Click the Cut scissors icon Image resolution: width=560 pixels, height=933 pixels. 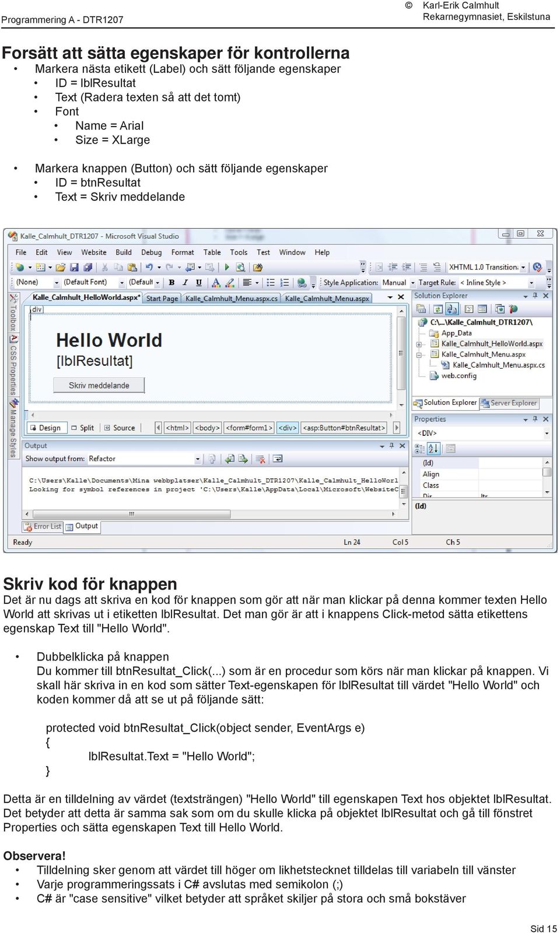coord(105,267)
